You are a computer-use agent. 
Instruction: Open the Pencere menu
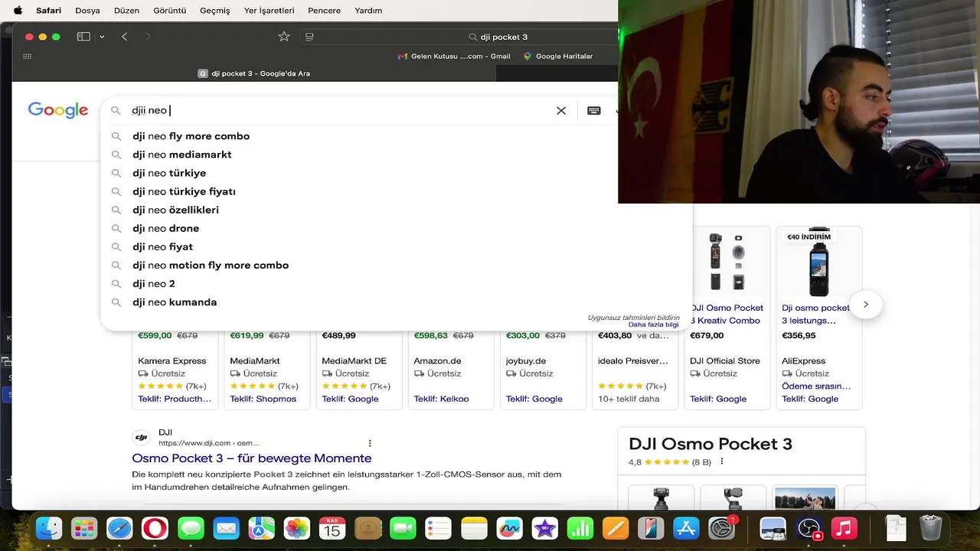click(325, 11)
